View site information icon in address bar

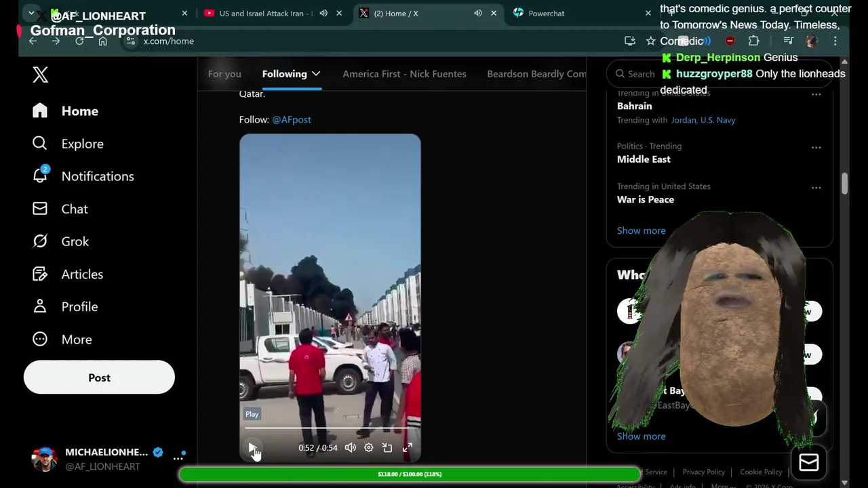pyautogui.click(x=131, y=41)
